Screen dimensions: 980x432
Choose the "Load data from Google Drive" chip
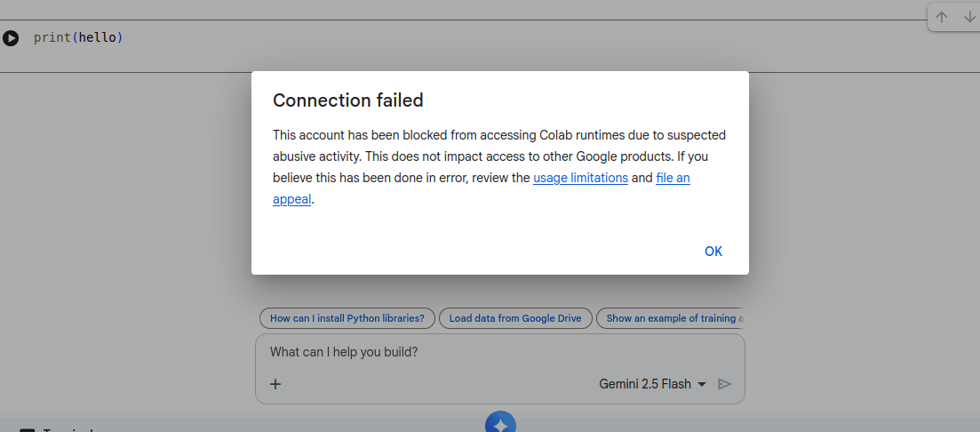(x=514, y=318)
